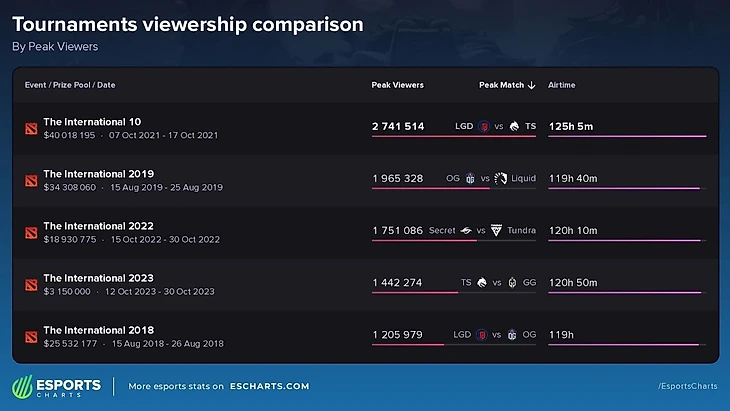730x411 pixels.
Task: Click Event / Prize Pool / Date header
Action: tap(70, 85)
